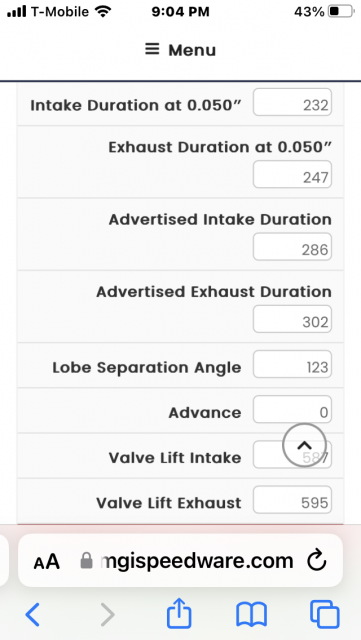
Task: Open the hamburger Menu icon
Action: 152,50
